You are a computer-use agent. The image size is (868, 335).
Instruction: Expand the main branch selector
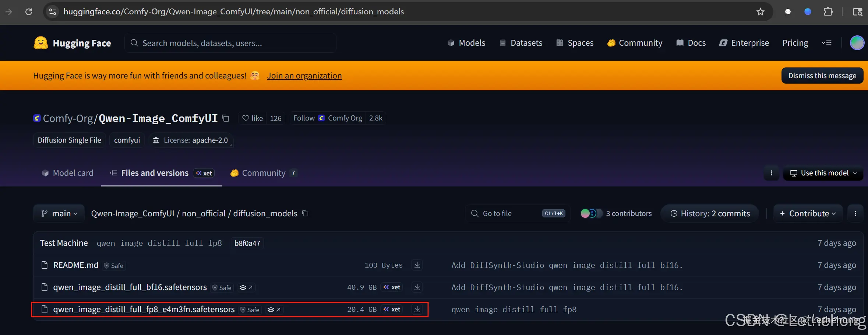[x=59, y=213]
